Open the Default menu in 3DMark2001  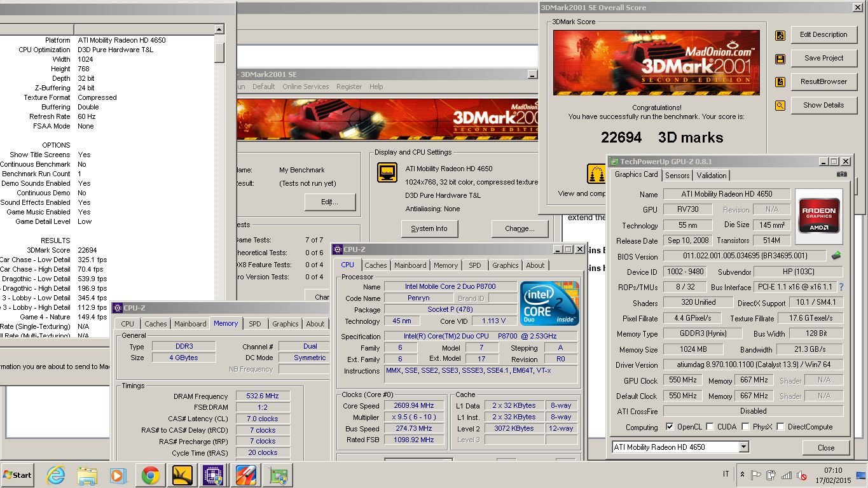(263, 87)
